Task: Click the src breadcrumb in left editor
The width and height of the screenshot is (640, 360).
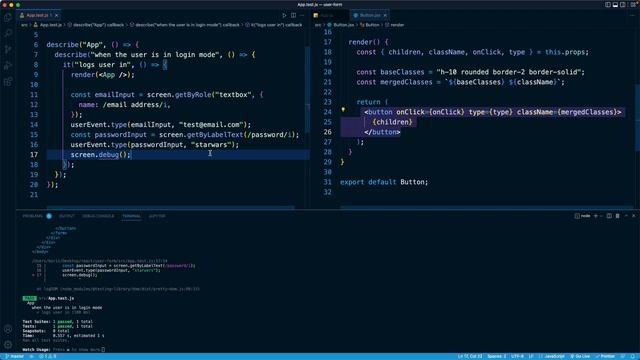Action: 24,25
